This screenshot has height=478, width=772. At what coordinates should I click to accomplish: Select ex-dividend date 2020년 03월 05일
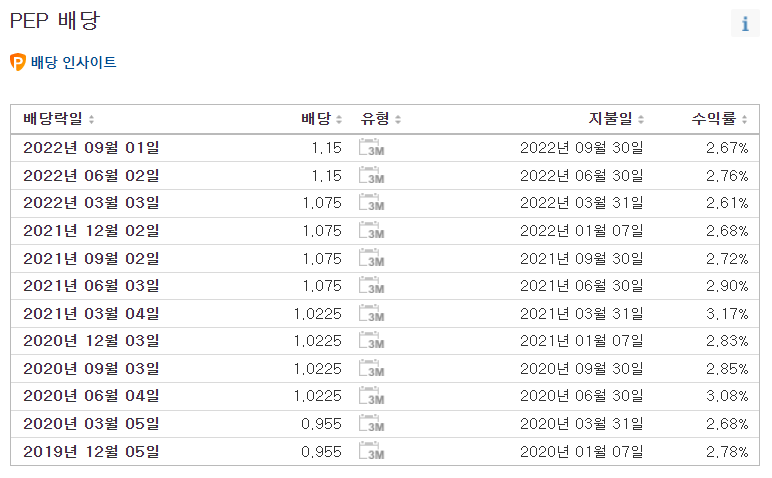click(x=91, y=424)
